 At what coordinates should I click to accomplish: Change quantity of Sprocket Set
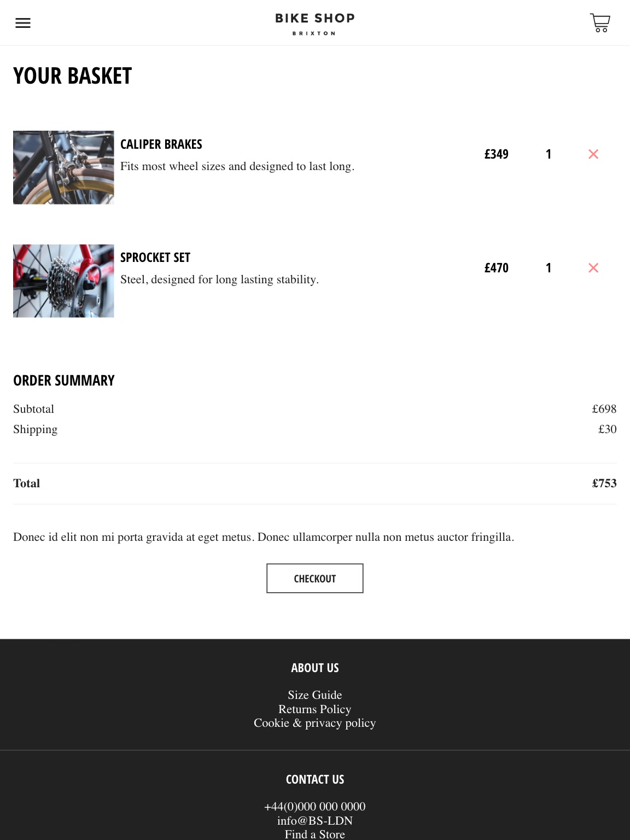[549, 268]
